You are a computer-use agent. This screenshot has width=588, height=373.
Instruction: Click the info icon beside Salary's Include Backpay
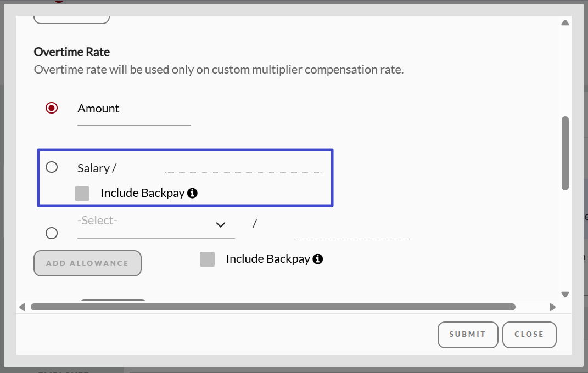pos(192,193)
